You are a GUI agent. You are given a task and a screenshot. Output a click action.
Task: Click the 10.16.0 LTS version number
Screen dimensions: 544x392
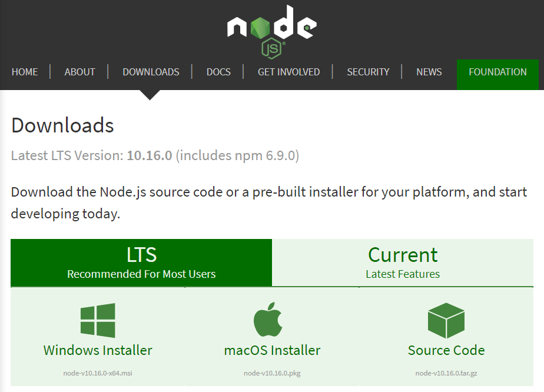(x=150, y=155)
